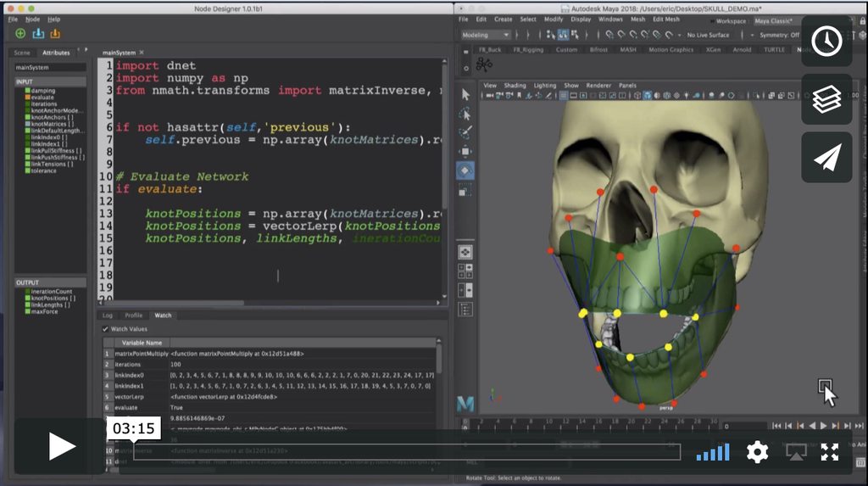The image size is (868, 486).
Task: Open viewport Renderer menu
Action: (598, 86)
